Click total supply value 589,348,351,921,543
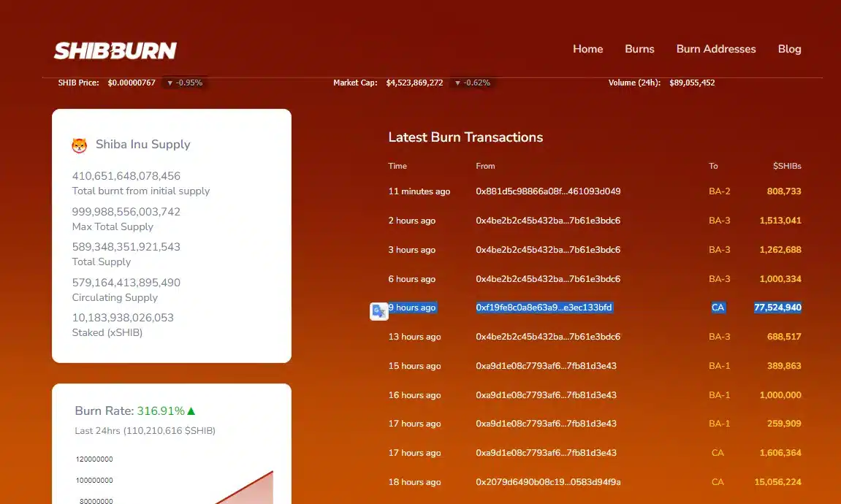Image resolution: width=841 pixels, height=504 pixels. [x=126, y=247]
